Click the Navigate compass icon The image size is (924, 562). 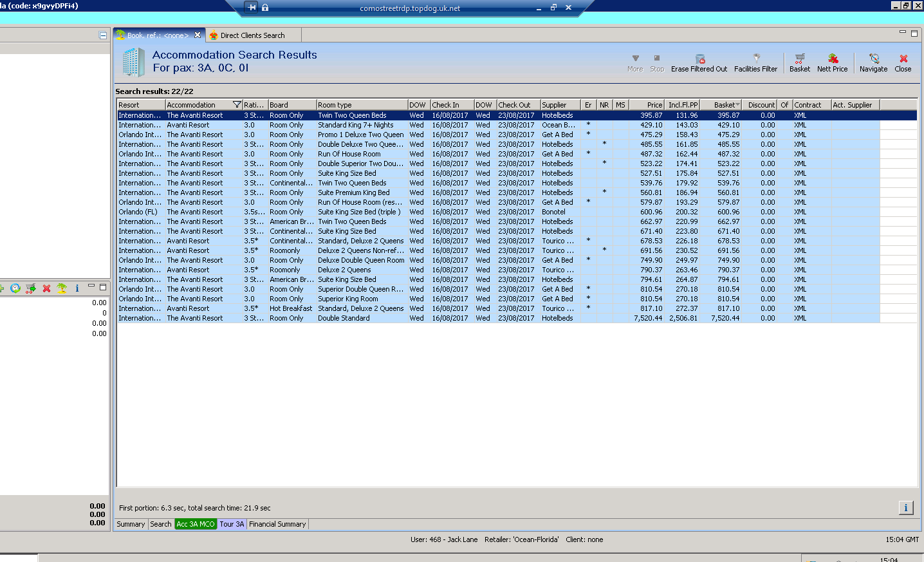point(874,59)
